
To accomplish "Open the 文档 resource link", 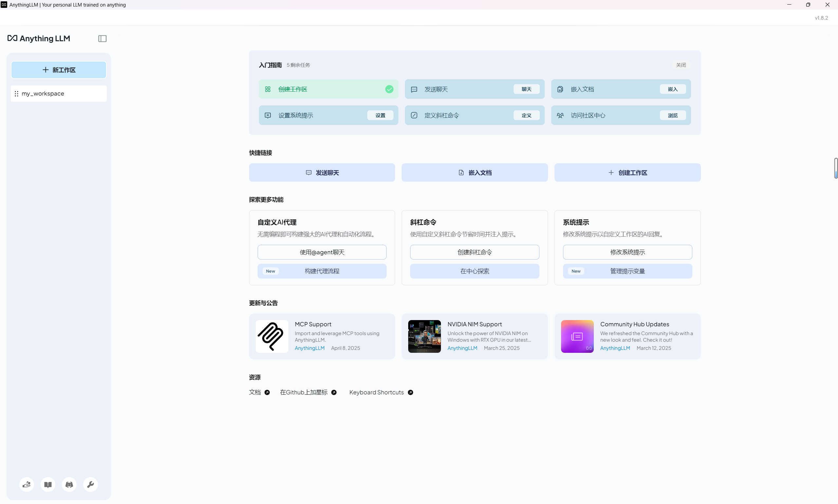I will point(255,393).
